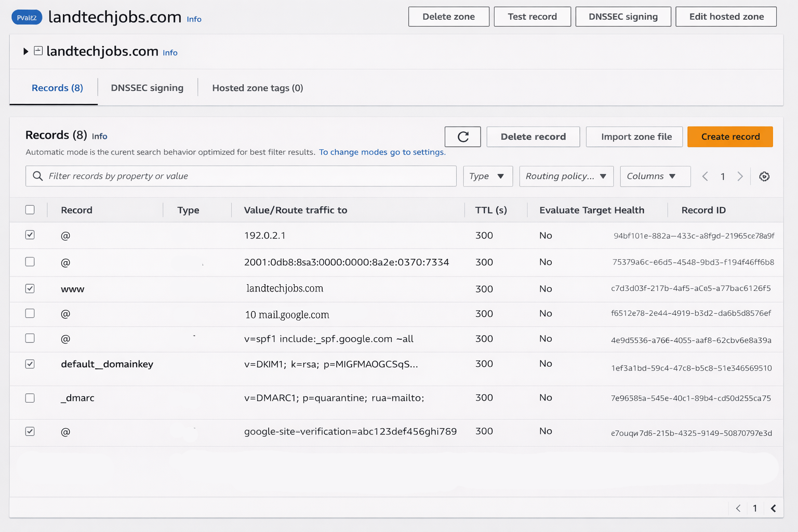Open the Routing policy dropdown
The width and height of the screenshot is (798, 532).
(x=566, y=177)
